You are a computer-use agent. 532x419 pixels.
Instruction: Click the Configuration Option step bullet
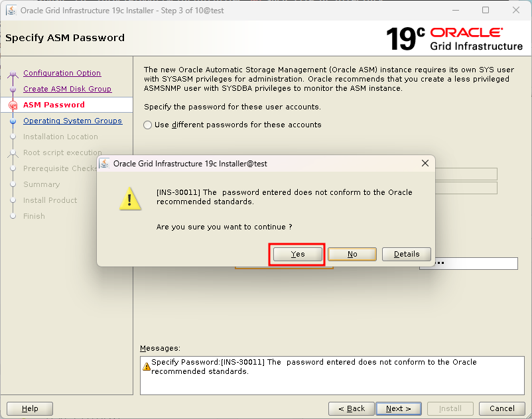[x=13, y=74]
